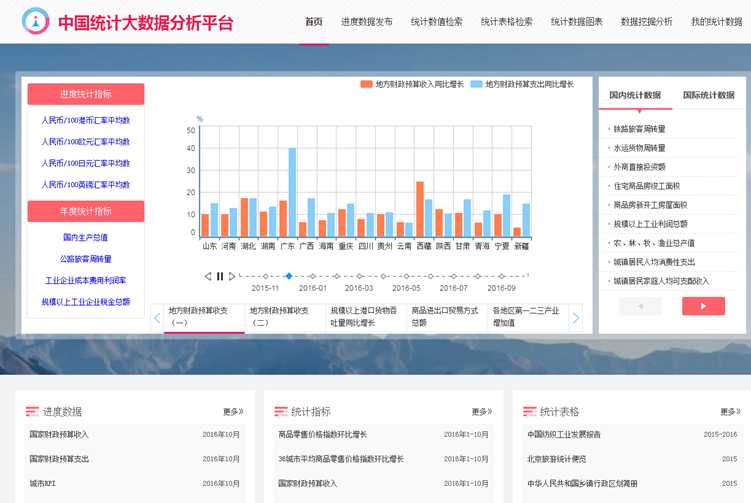
Task: Open 进度数据发布 navigation item
Action: pyautogui.click(x=367, y=22)
